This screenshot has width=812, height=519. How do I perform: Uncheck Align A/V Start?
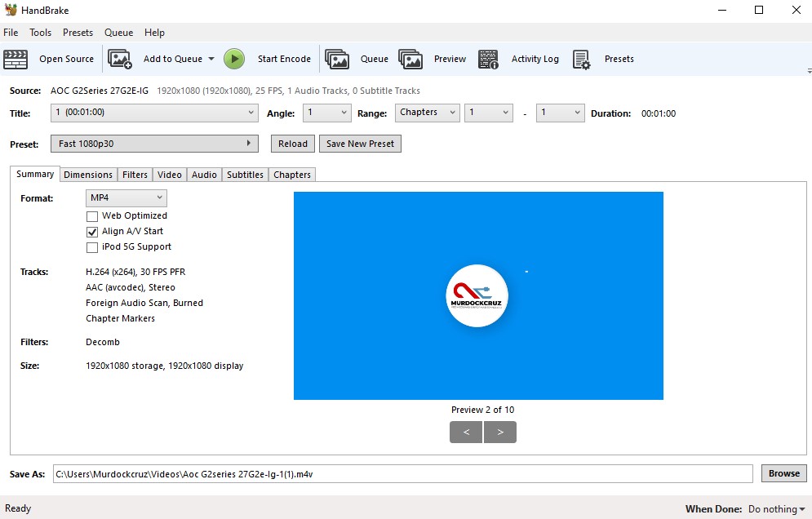coord(92,231)
